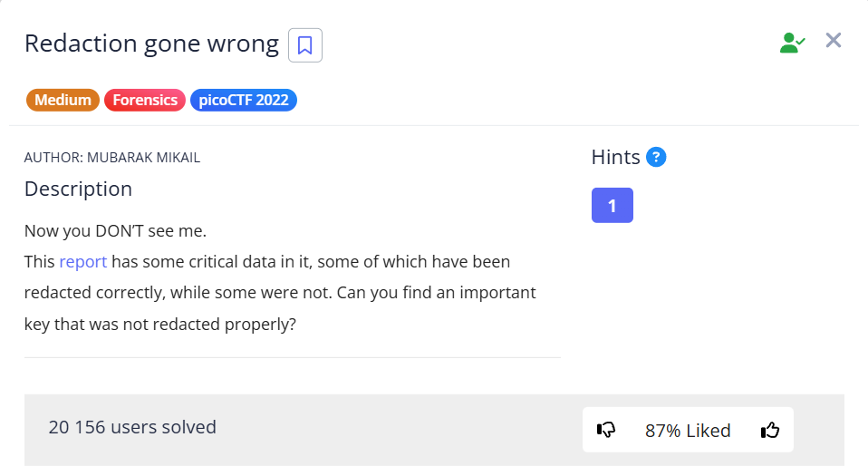The image size is (868, 476).
Task: Open the report link in the description
Action: [x=83, y=262]
